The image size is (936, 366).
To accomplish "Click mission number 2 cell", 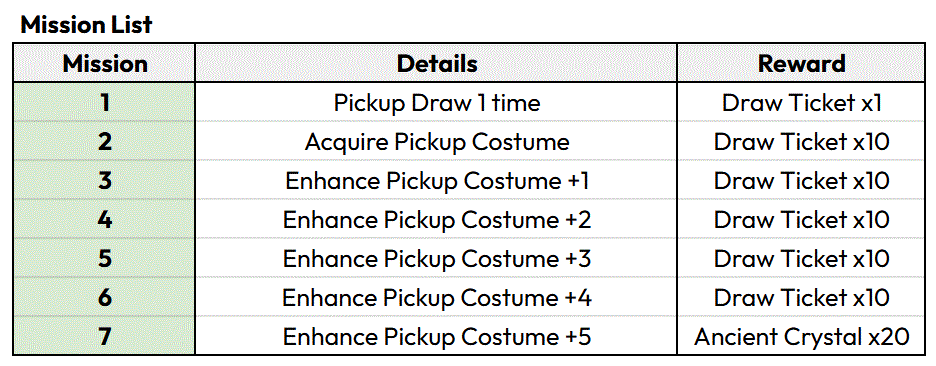I will coord(104,142).
